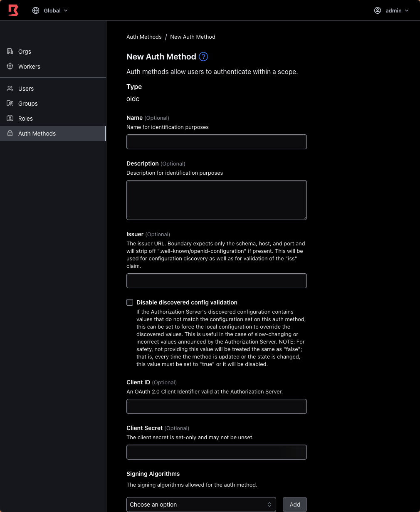Click the Workers chip icon
This screenshot has height=512, width=420.
coord(10,67)
